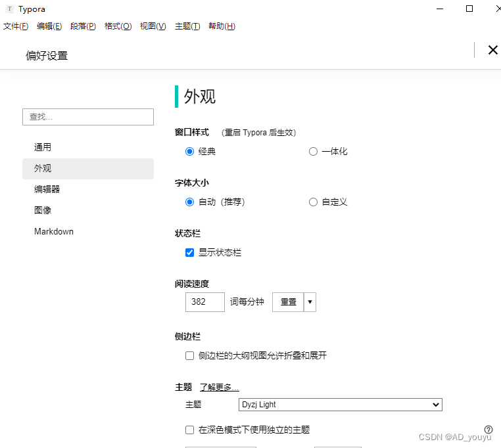Select the 经典 window style radio
Viewport: 501px width, 448px height.
coord(189,151)
